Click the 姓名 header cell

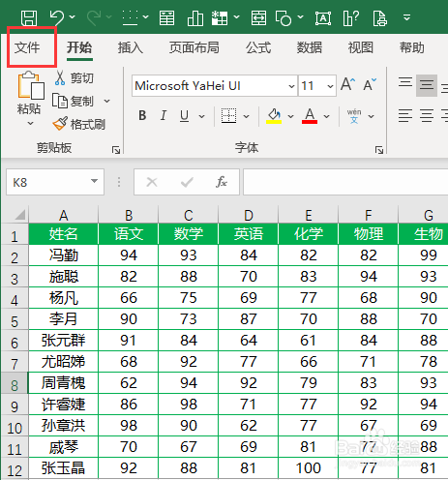(x=63, y=234)
